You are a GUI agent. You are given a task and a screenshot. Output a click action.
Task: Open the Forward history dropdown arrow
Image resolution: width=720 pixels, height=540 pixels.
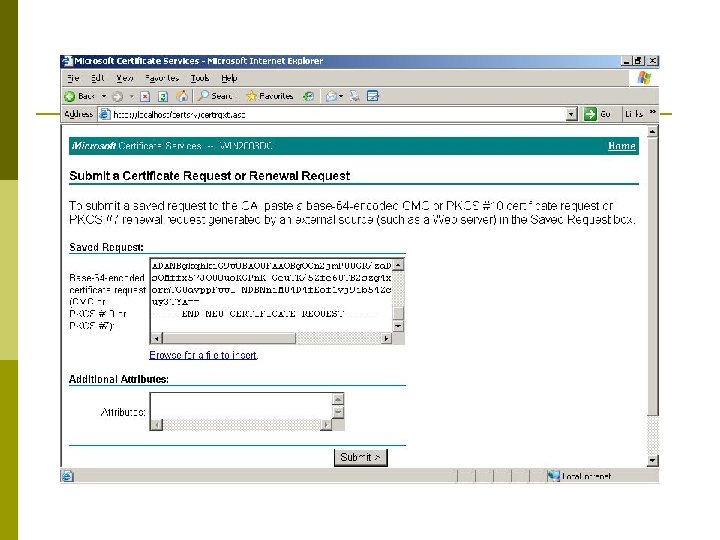[131, 96]
